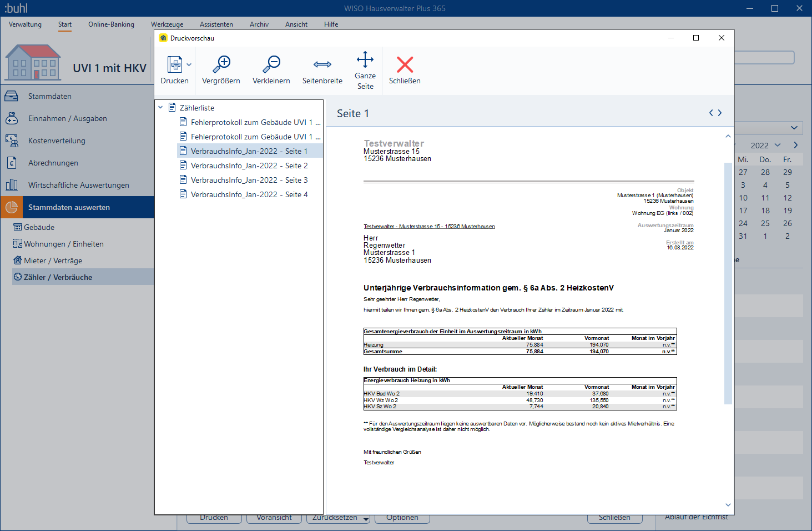The height and width of the screenshot is (531, 812).
Task: Click search field in main window header
Action: pyautogui.click(x=764, y=58)
